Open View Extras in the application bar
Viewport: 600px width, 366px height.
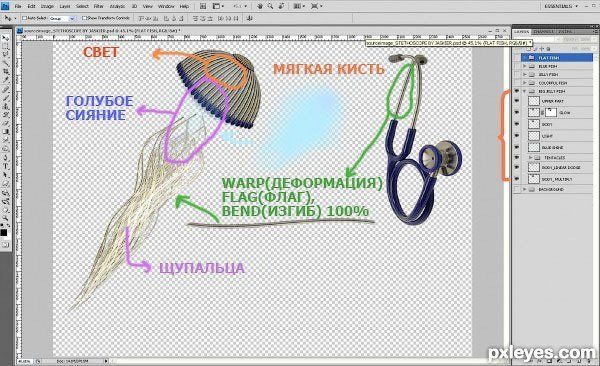[218, 6]
